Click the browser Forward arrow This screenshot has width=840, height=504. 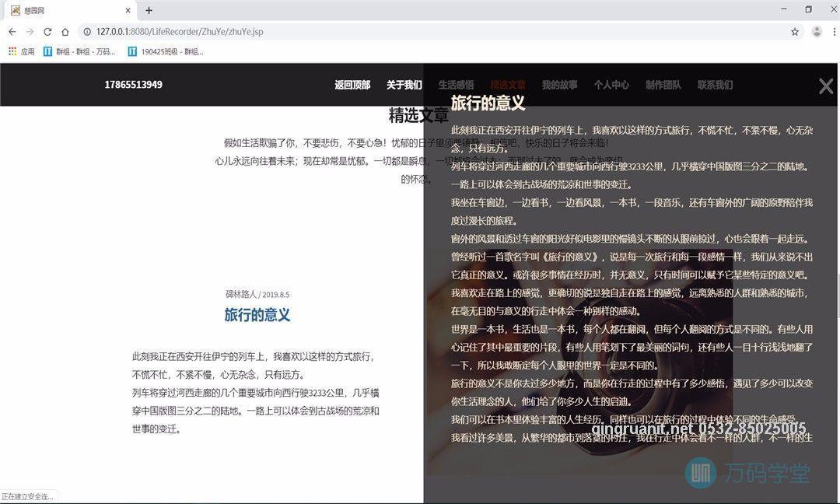tap(31, 32)
